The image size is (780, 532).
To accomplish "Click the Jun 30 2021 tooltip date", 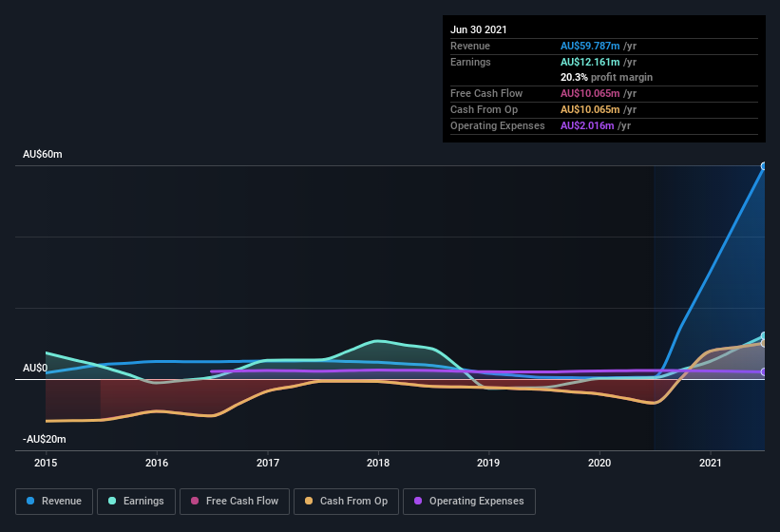I will (x=479, y=29).
